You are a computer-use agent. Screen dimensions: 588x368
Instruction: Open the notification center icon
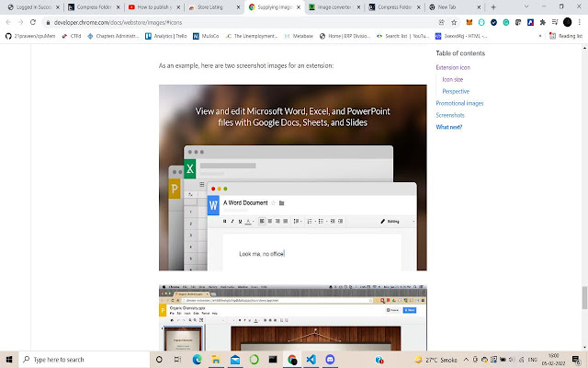[x=576, y=360]
